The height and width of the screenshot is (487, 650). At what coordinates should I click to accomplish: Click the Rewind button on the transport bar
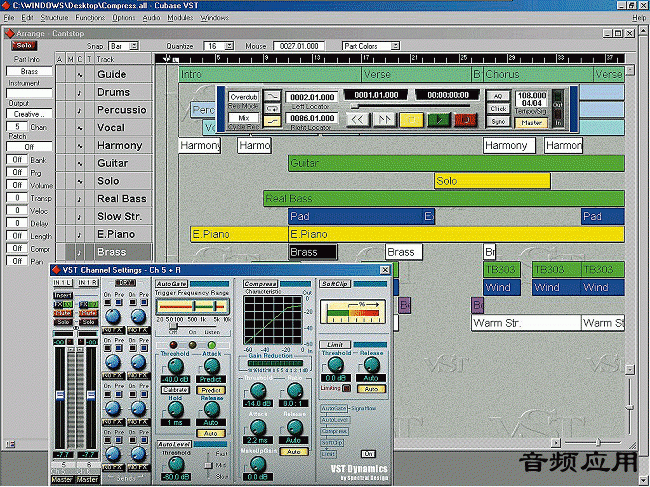[x=357, y=120]
